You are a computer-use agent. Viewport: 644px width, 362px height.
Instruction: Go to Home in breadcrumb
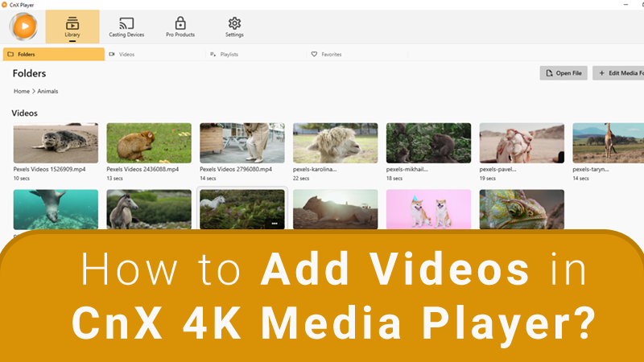[x=22, y=91]
